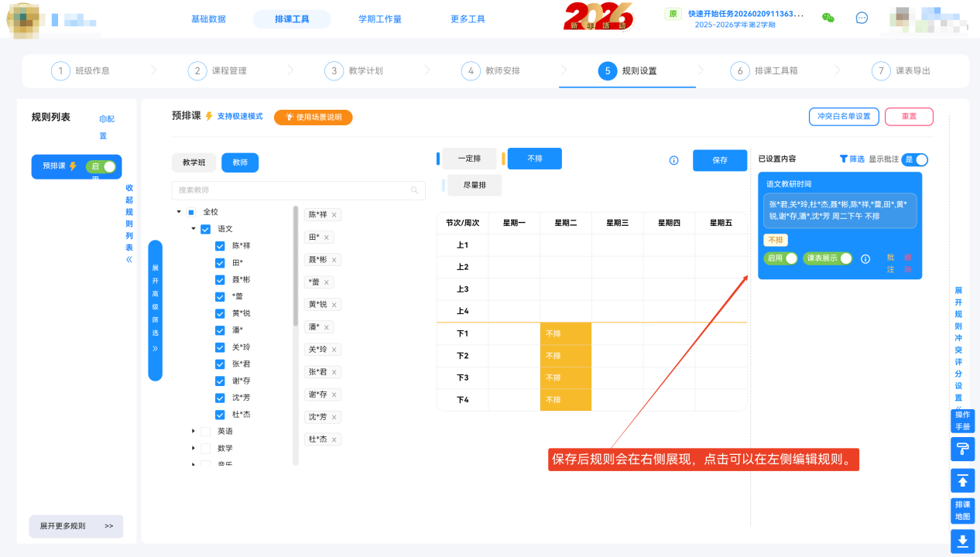The width and height of the screenshot is (980, 557).
Task: Click the orange 不排 cell at 星期二 下4
Action: click(x=566, y=400)
